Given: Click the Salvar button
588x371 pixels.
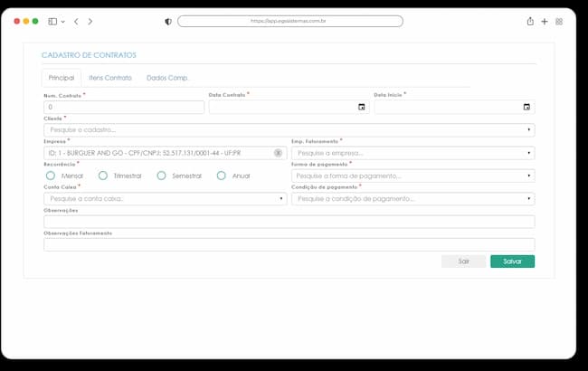Looking at the screenshot, I should [512, 262].
